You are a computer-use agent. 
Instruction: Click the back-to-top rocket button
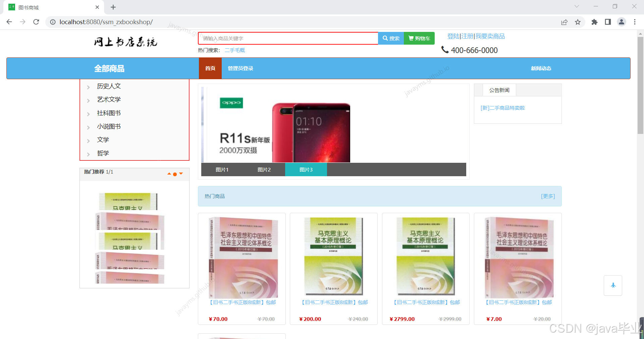[x=613, y=285]
